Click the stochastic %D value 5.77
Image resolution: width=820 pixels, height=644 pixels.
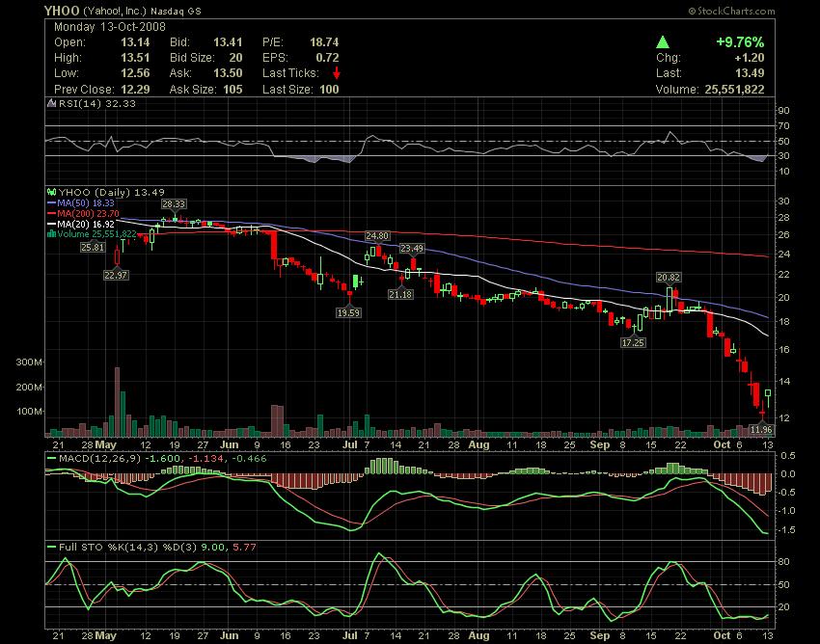click(244, 548)
